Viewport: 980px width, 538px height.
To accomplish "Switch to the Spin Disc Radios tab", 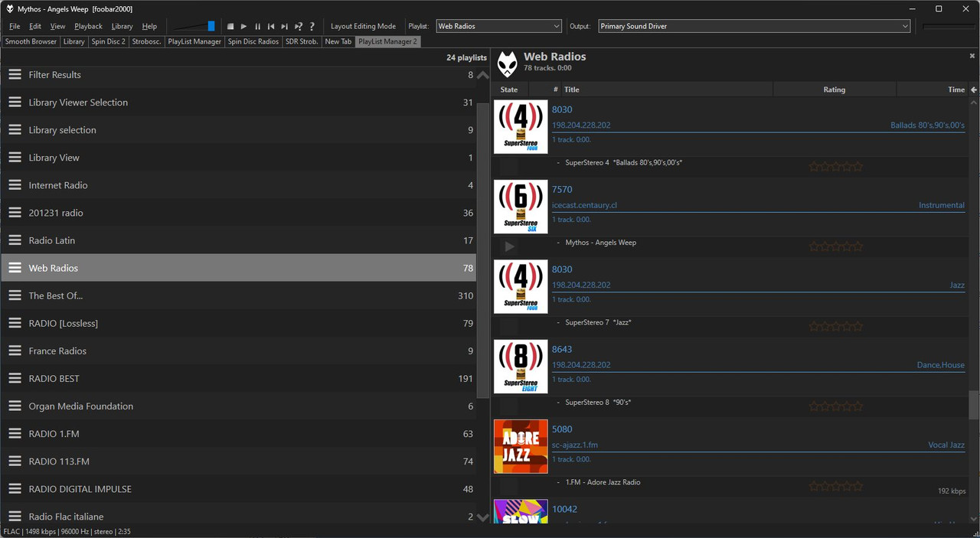I will coord(253,41).
